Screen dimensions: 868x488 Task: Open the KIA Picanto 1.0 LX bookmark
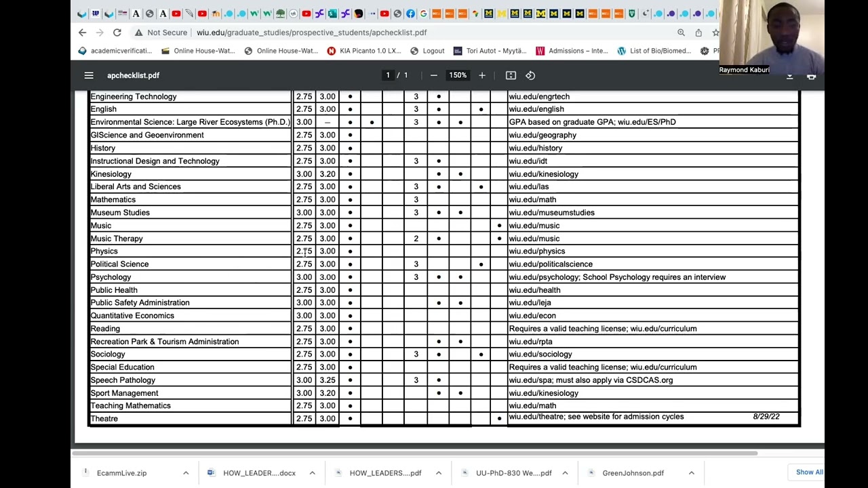click(364, 51)
